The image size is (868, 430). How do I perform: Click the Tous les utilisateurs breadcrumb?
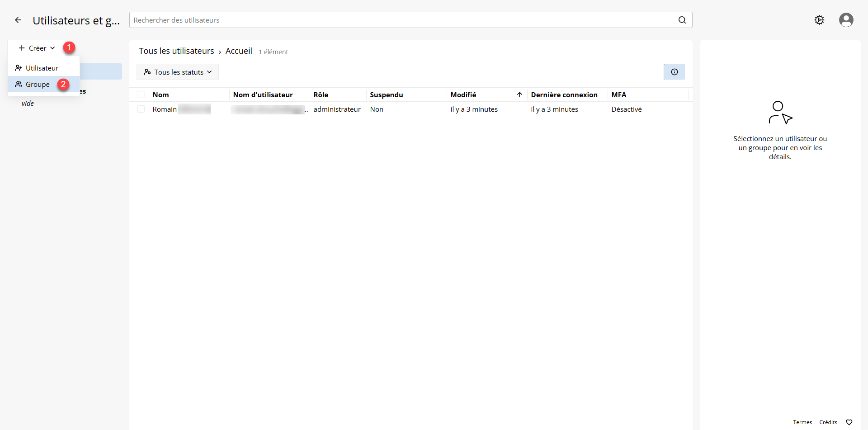tap(176, 51)
